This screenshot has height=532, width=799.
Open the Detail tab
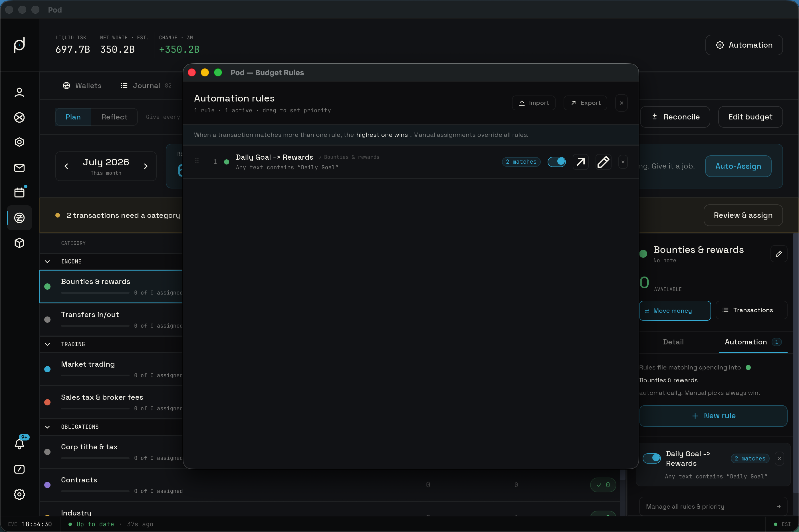pos(673,342)
